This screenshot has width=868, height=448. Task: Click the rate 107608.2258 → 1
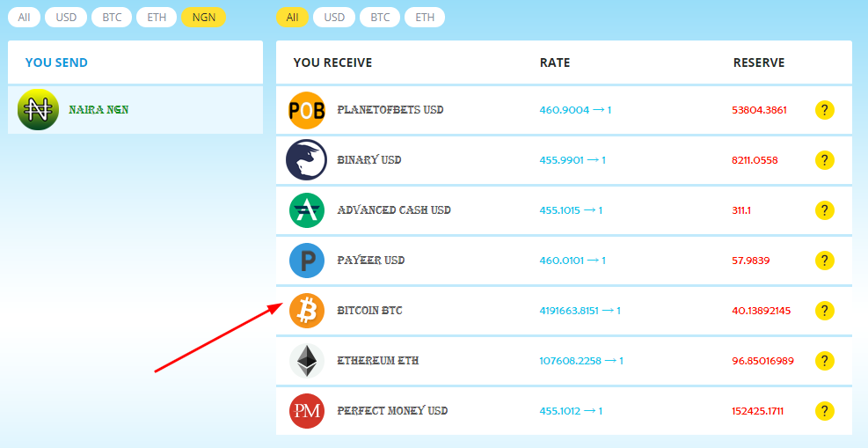click(x=581, y=361)
